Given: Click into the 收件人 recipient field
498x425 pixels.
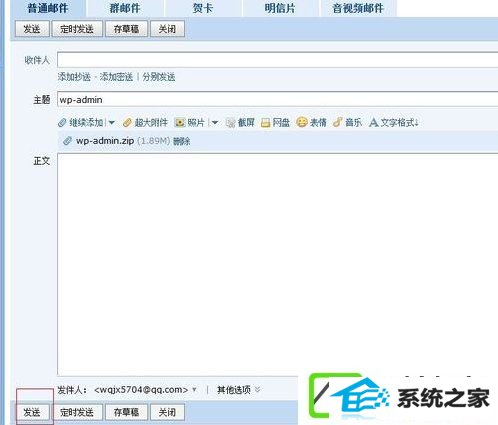Looking at the screenshot, I should 278,60.
